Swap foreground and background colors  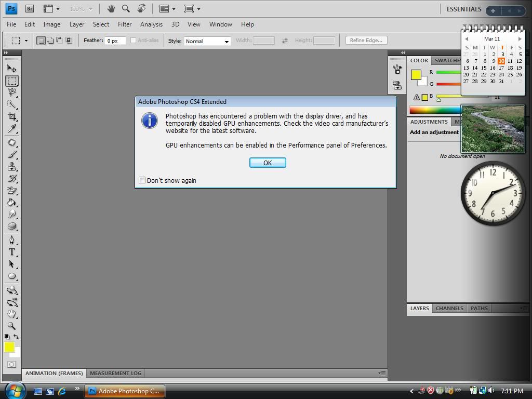pos(16,337)
